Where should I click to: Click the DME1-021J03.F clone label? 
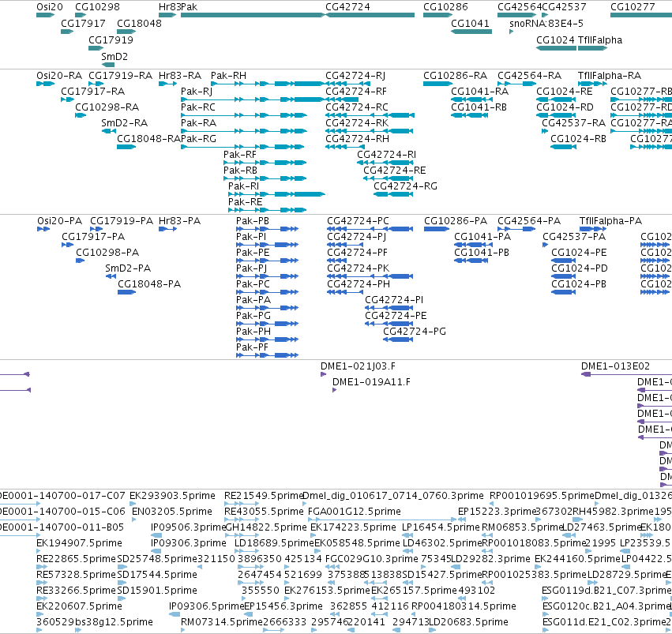point(358,366)
